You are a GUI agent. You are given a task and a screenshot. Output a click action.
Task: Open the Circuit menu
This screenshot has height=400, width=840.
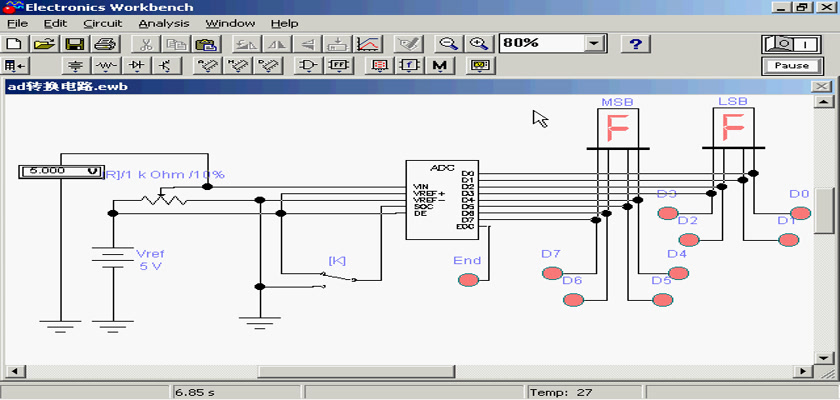click(103, 24)
